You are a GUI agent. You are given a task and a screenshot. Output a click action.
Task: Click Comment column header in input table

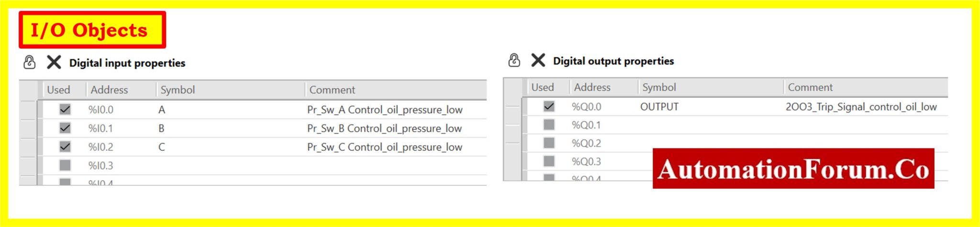(x=332, y=90)
